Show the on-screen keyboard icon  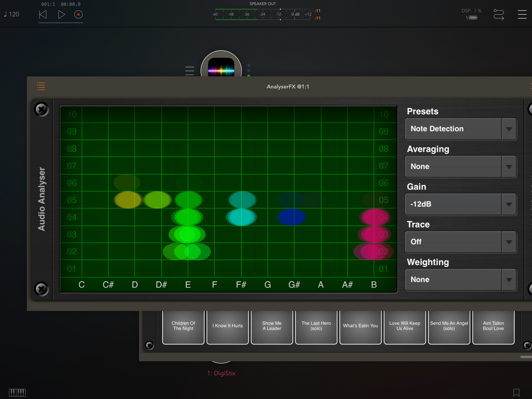pos(17,393)
